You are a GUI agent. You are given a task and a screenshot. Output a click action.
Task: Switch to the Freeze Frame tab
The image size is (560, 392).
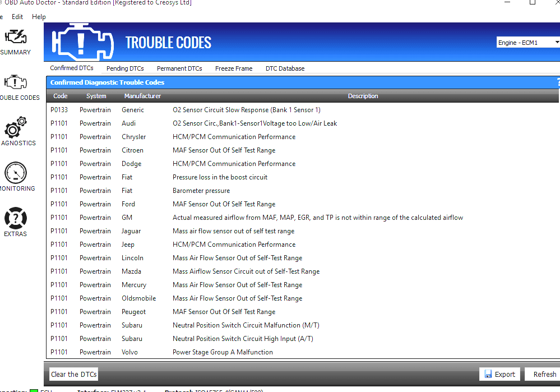click(234, 68)
